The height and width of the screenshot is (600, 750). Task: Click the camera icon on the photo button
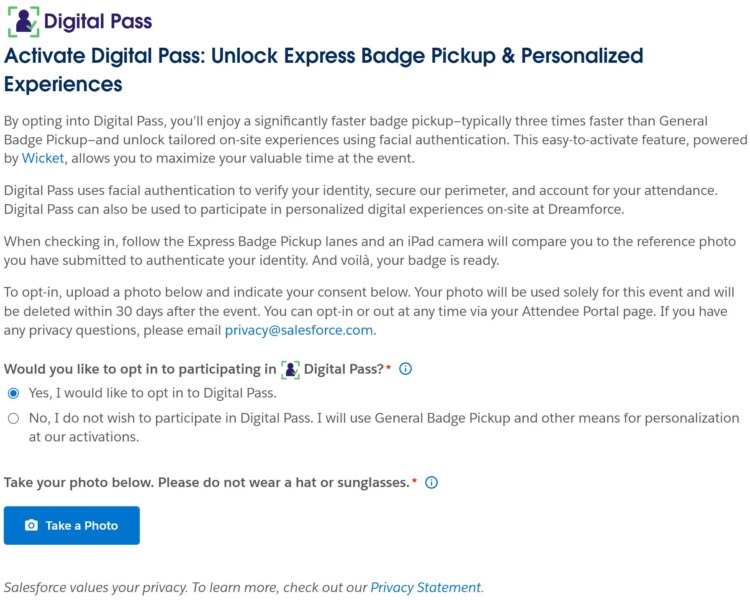point(31,526)
